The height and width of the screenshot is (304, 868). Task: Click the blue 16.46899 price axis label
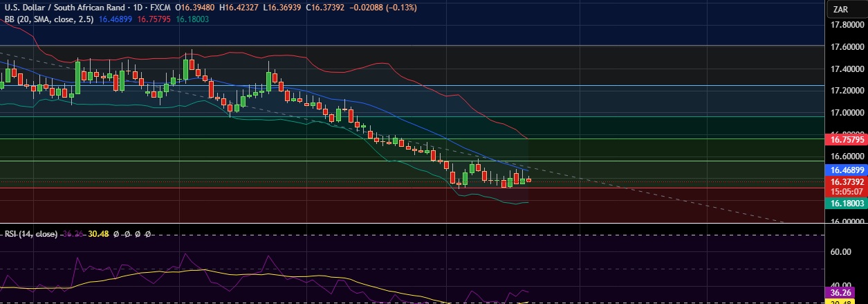(x=847, y=170)
